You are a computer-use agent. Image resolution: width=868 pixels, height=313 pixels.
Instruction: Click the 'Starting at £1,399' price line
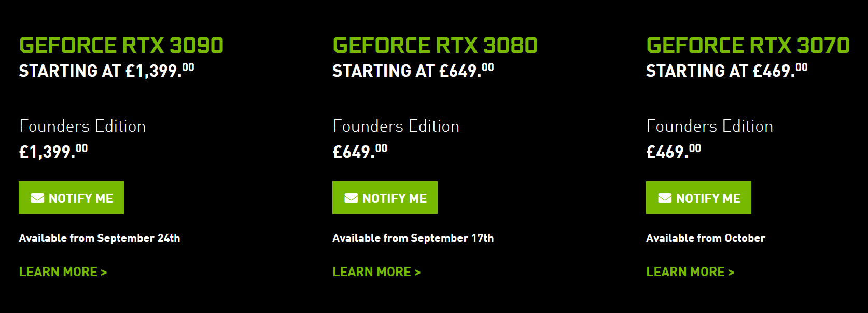tap(106, 71)
